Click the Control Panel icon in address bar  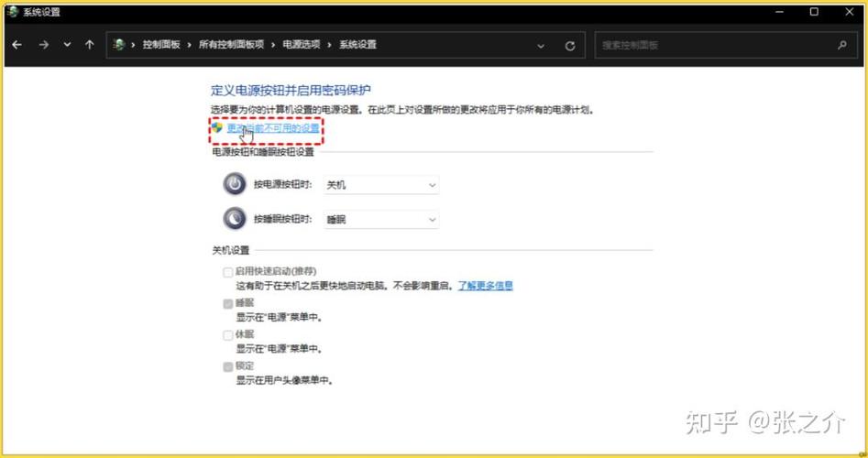pyautogui.click(x=118, y=45)
